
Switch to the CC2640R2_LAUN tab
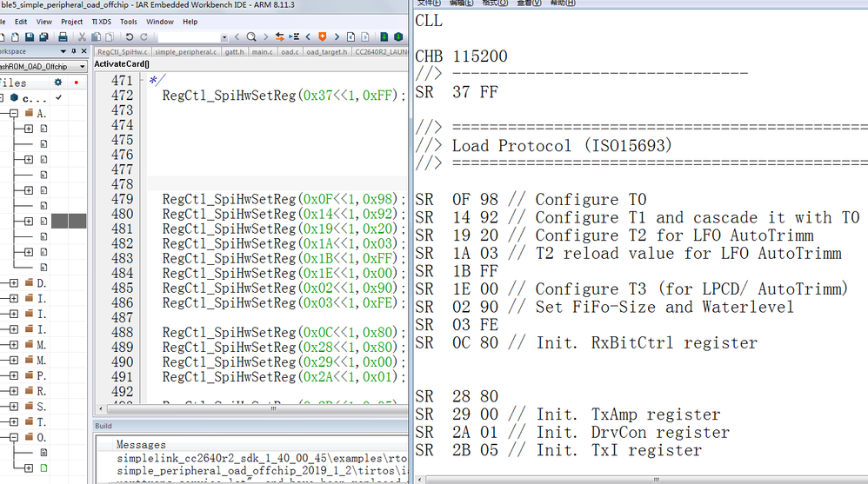[x=381, y=52]
